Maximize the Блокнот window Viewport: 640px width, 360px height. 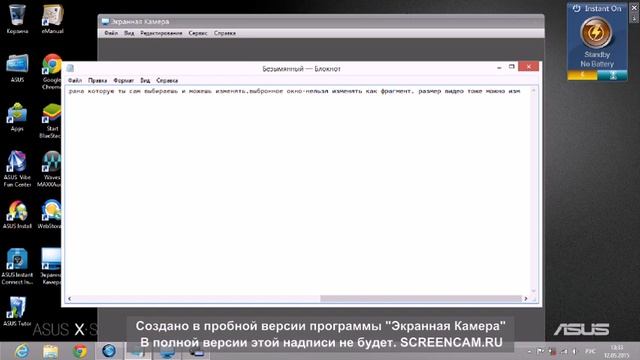pos(512,67)
